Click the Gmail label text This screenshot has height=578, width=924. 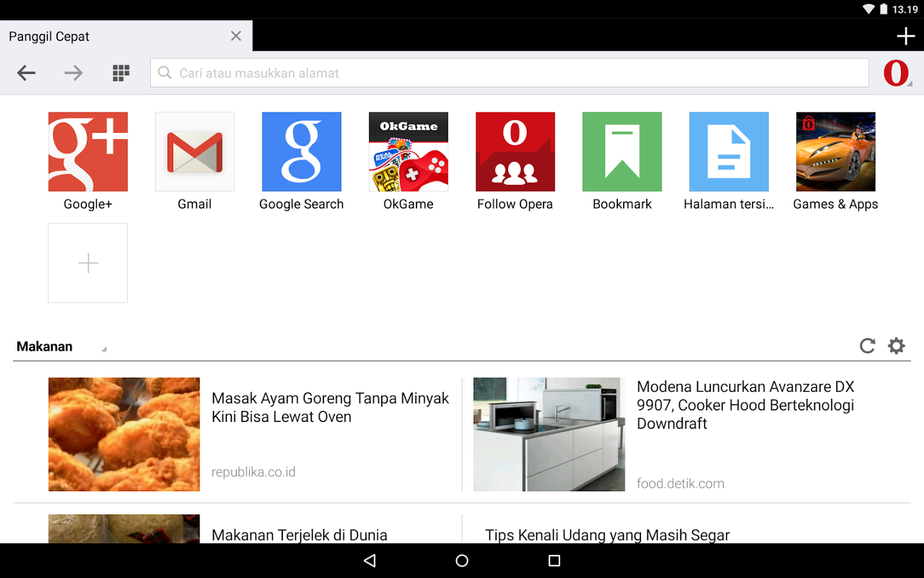pyautogui.click(x=194, y=204)
